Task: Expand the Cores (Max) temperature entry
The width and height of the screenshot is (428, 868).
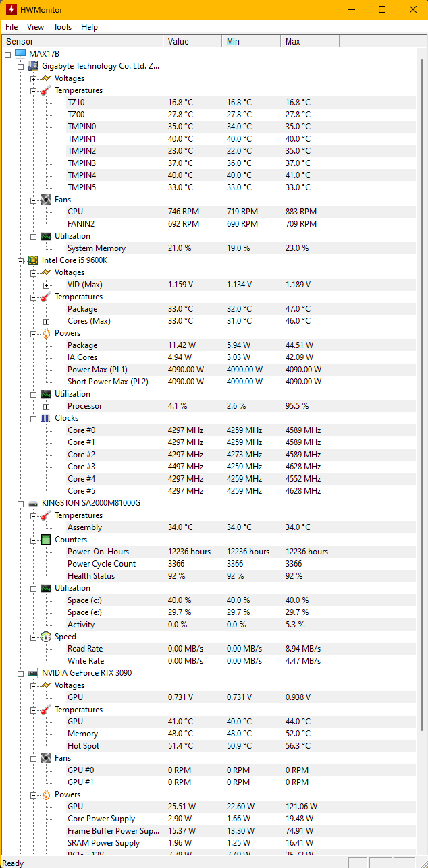Action: click(x=46, y=322)
